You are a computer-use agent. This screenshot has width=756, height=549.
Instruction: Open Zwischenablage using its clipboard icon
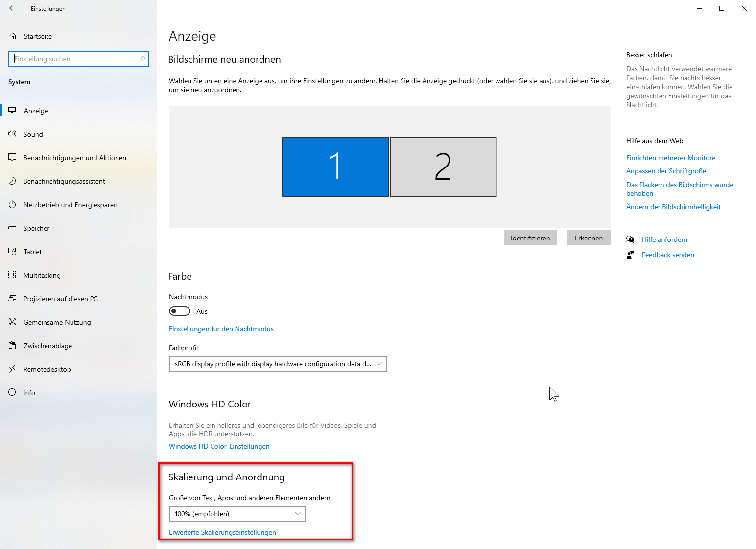point(12,345)
